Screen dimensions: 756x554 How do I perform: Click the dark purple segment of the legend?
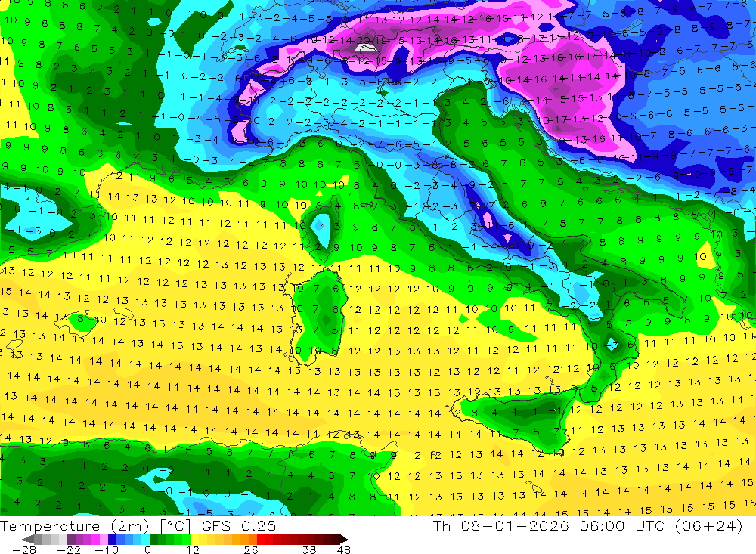(x=71, y=539)
